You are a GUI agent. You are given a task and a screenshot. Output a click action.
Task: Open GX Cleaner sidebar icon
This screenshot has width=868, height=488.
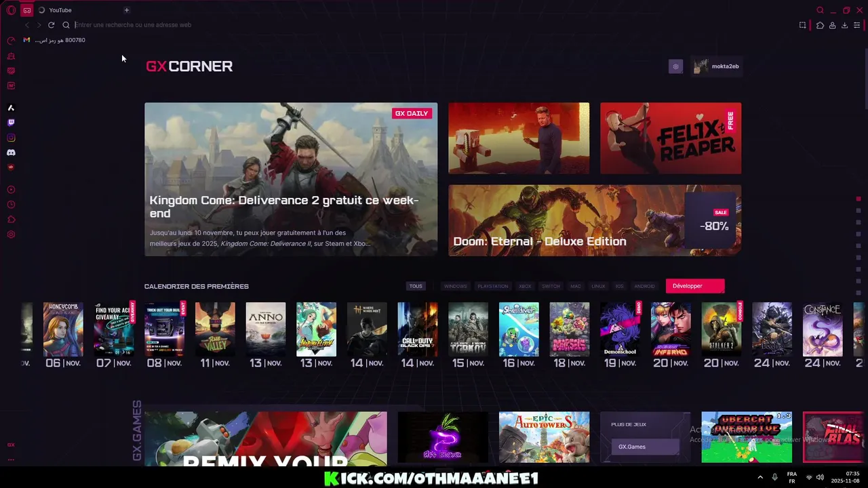[11, 56]
